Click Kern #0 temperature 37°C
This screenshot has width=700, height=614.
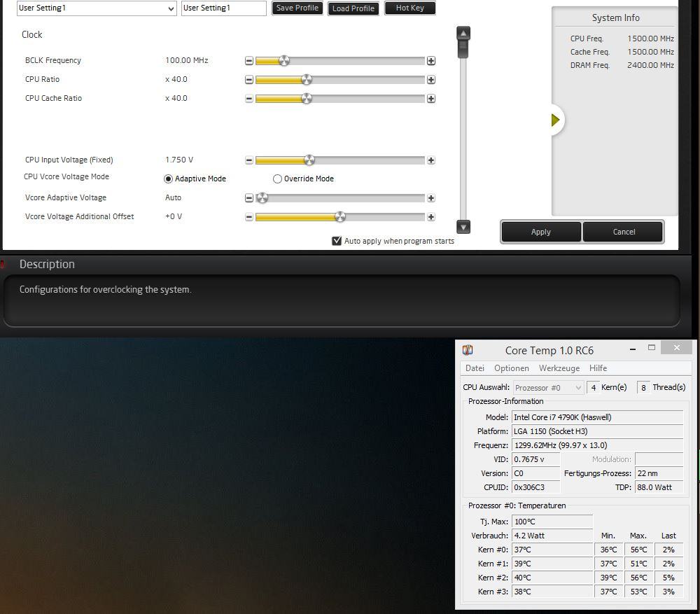coord(552,550)
